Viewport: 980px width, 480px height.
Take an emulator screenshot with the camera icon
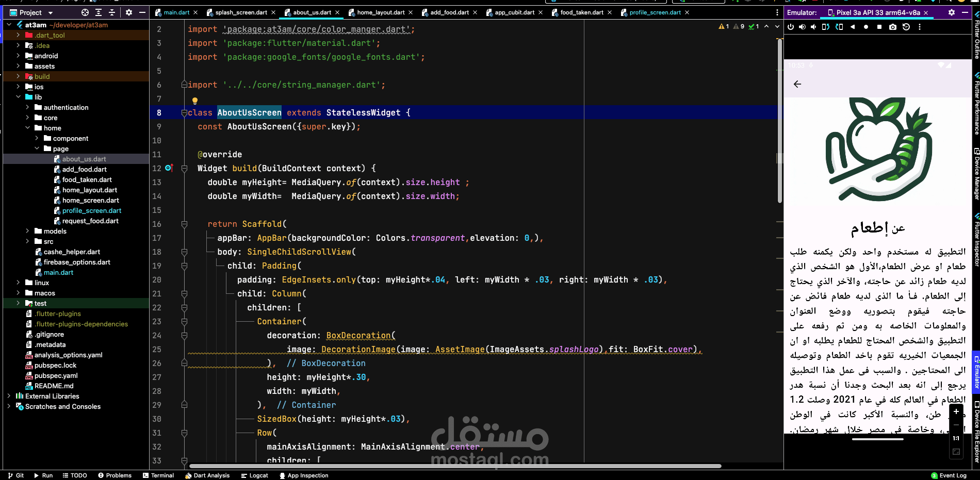(x=893, y=27)
